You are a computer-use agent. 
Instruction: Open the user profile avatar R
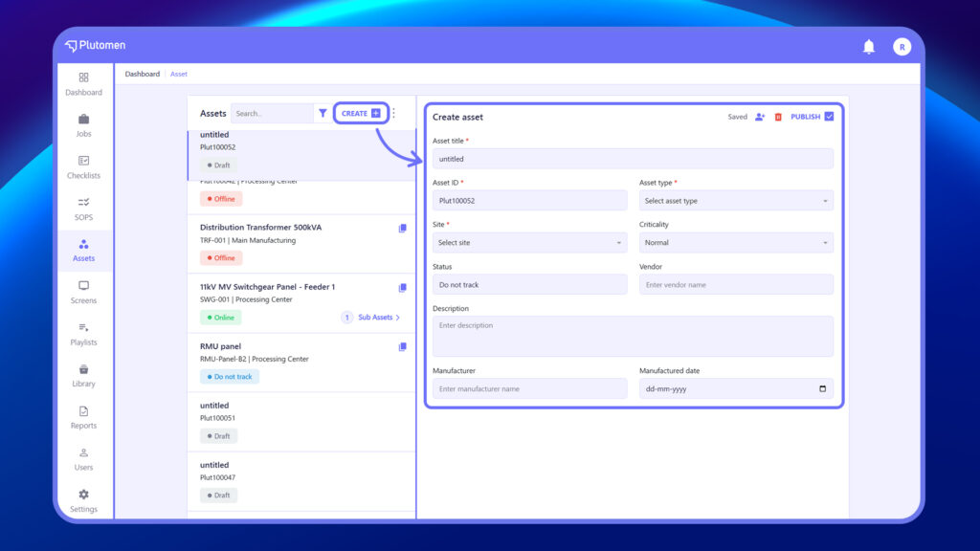click(x=902, y=47)
